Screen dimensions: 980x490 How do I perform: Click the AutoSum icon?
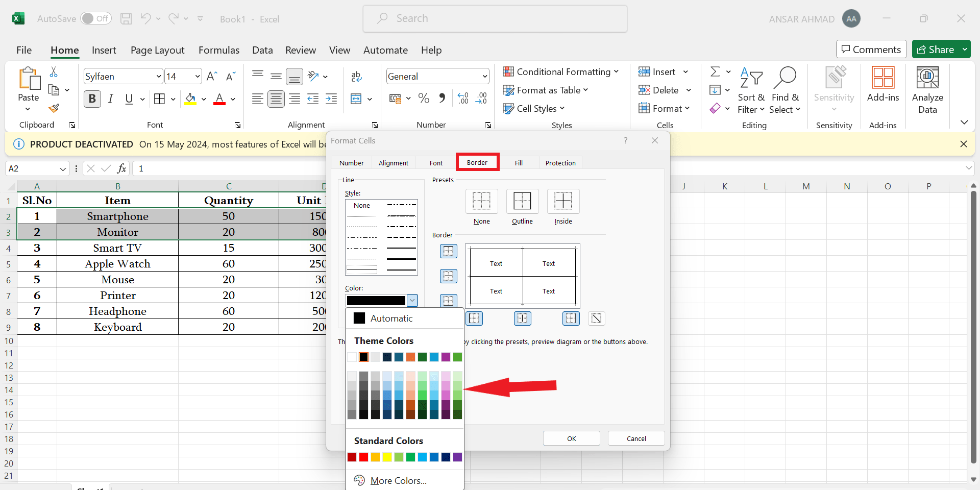click(716, 71)
